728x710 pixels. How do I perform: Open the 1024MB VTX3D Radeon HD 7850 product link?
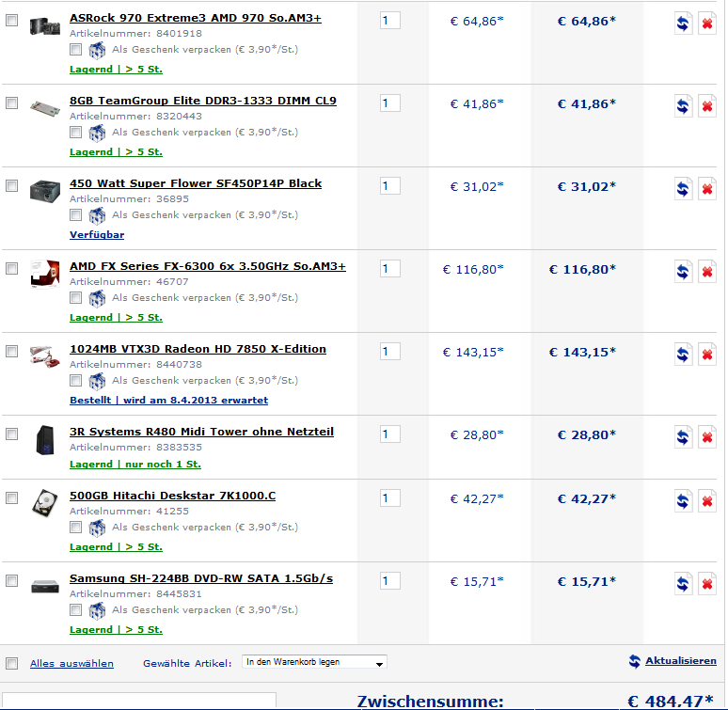[198, 349]
